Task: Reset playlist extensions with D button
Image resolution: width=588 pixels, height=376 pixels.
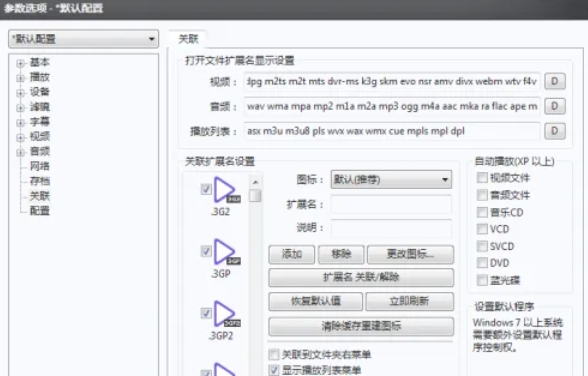Action: click(x=555, y=131)
